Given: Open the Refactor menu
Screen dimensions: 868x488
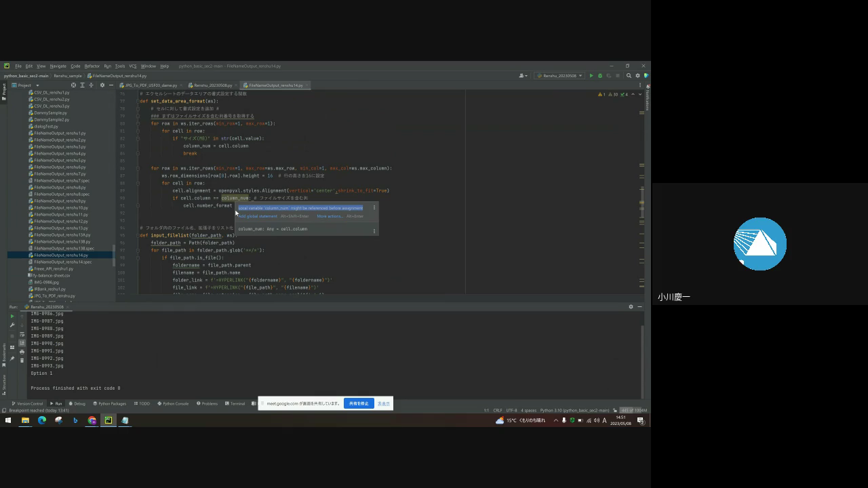Looking at the screenshot, I should pyautogui.click(x=92, y=66).
